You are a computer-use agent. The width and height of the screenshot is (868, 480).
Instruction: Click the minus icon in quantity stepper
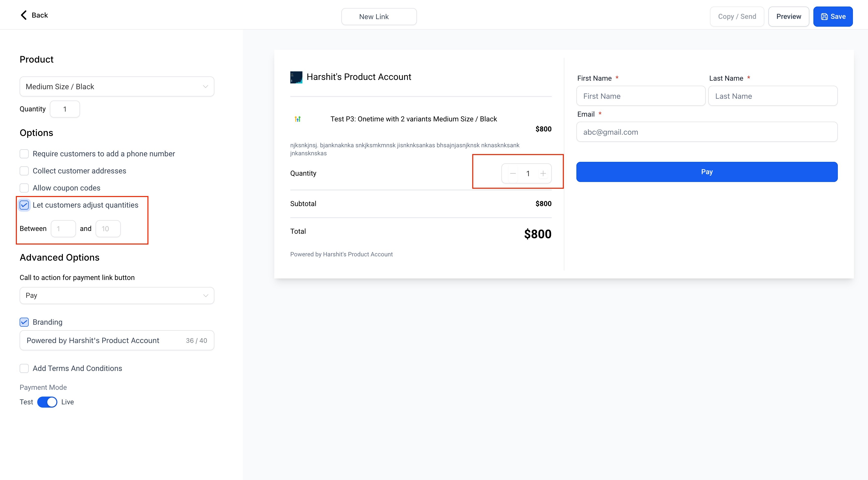coord(513,173)
